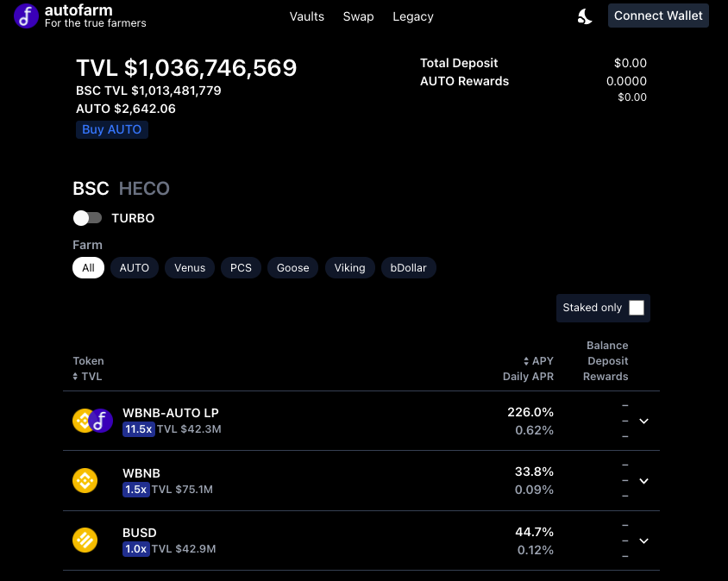
Task: Click the Token column header
Action: (x=88, y=361)
